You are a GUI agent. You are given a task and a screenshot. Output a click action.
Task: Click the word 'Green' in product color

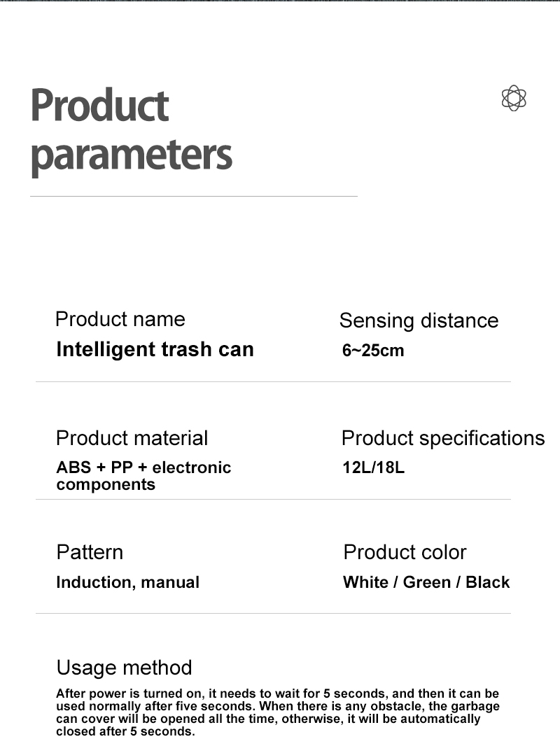pos(426,582)
